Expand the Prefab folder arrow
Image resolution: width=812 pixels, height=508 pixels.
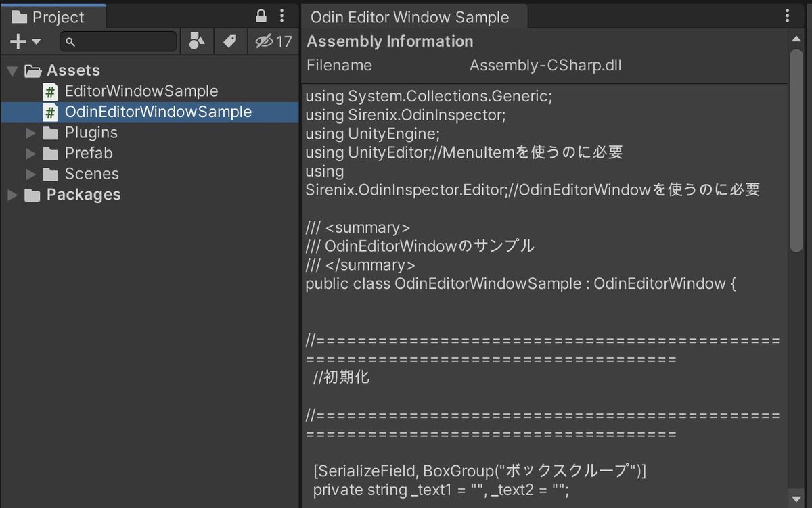click(x=30, y=154)
